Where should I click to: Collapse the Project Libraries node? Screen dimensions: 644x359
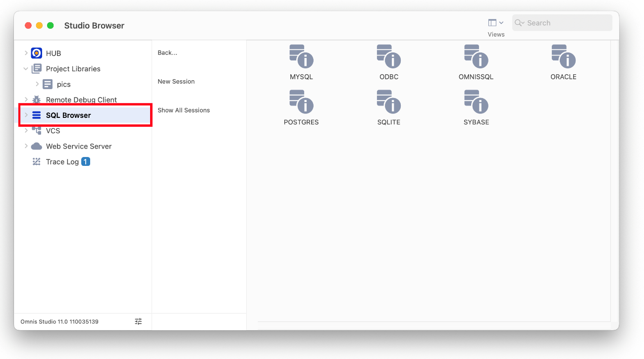pos(26,69)
